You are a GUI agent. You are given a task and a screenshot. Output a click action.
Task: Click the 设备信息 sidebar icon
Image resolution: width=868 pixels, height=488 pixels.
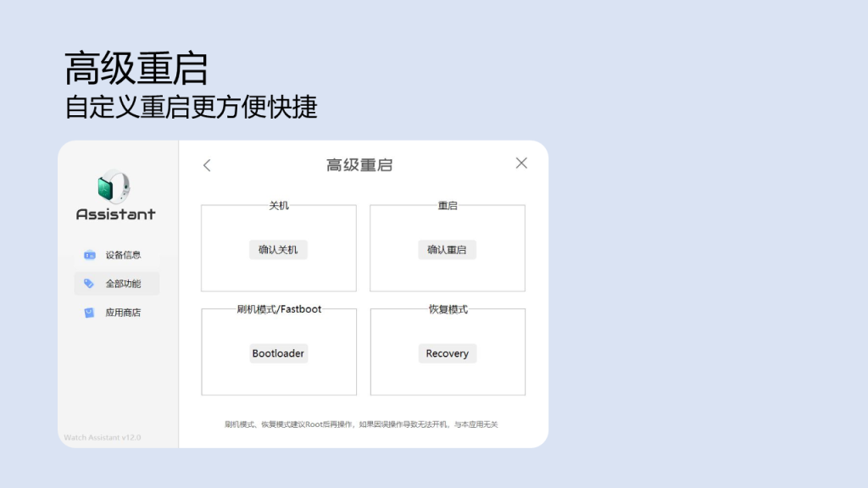[90, 255]
